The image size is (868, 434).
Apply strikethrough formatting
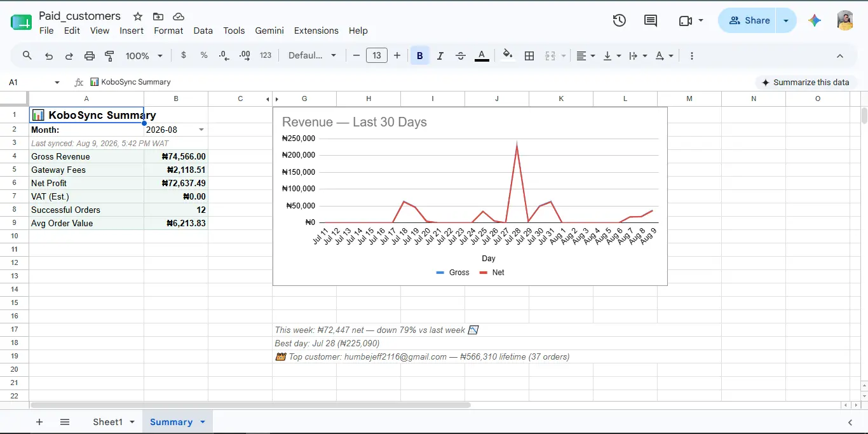(x=461, y=56)
